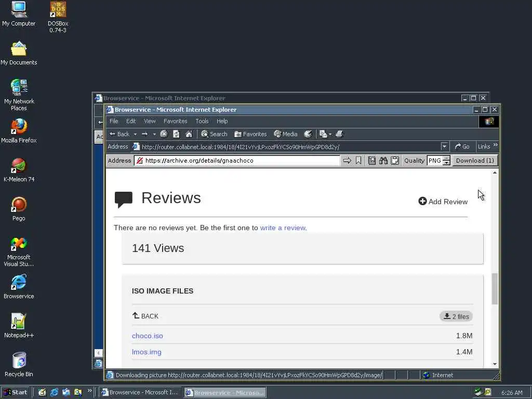
Task: Open Notepad++ desktop icon
Action: (x=19, y=326)
